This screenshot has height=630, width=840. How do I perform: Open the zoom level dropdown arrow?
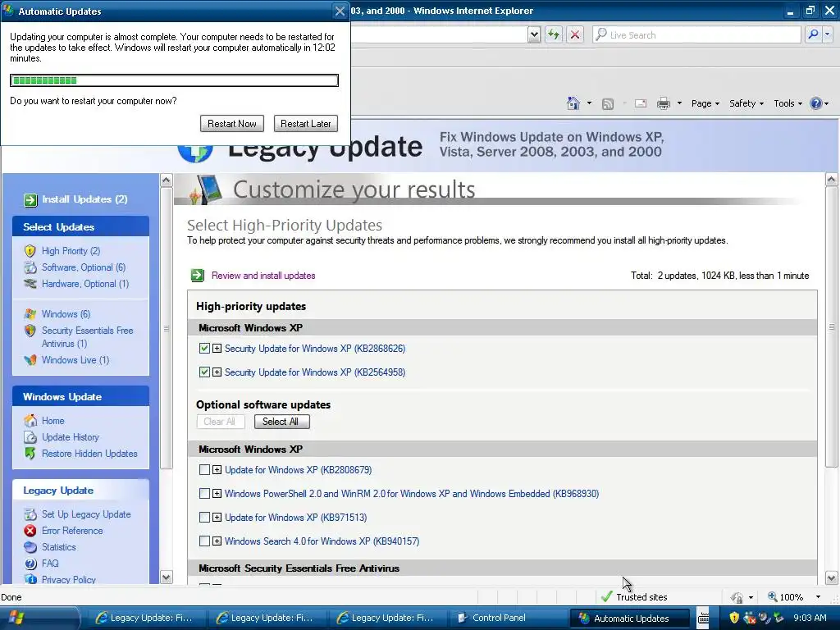tap(818, 597)
